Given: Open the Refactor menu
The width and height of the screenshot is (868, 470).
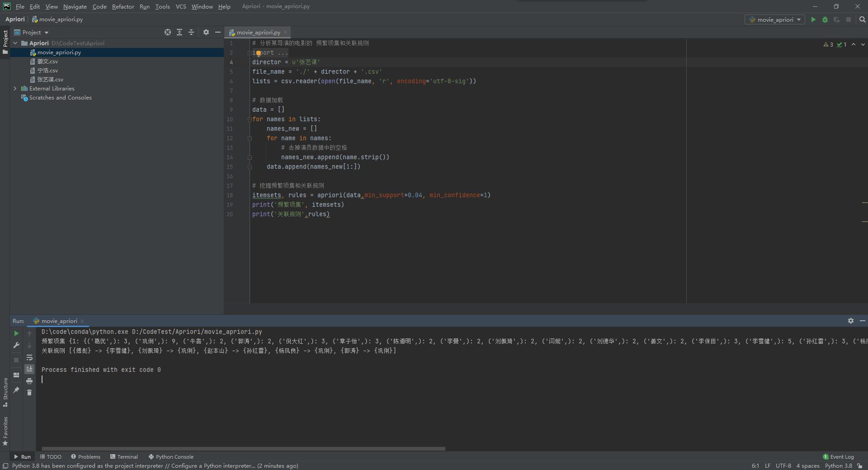Looking at the screenshot, I should point(123,6).
